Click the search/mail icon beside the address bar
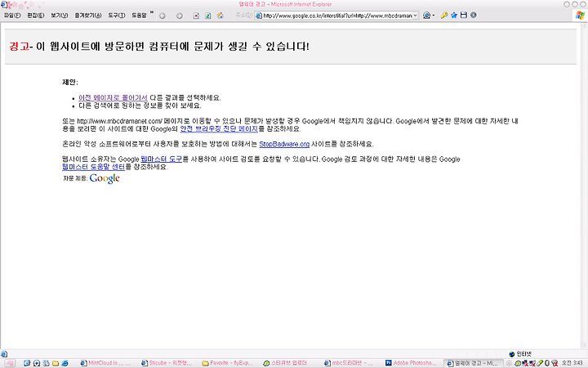Viewport: 588px width, 368px height. pyautogui.click(x=427, y=16)
